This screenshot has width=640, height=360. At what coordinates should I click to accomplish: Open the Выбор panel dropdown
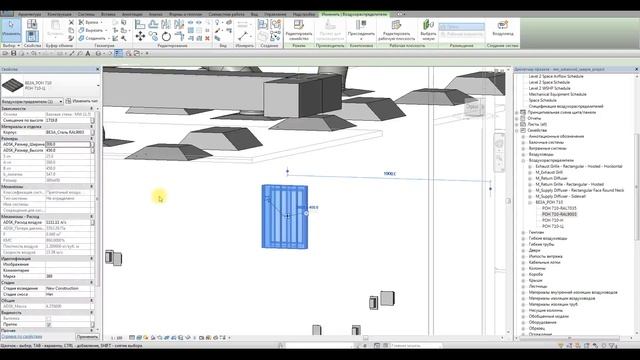pyautogui.click(x=11, y=46)
